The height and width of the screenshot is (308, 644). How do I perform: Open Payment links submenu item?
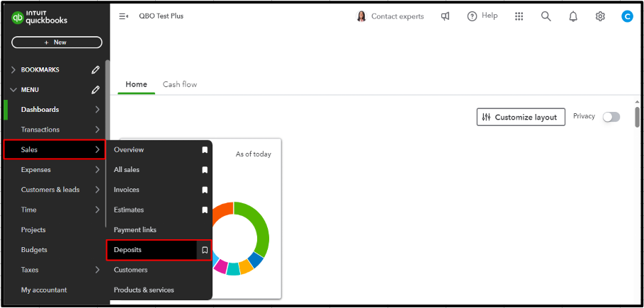click(135, 230)
